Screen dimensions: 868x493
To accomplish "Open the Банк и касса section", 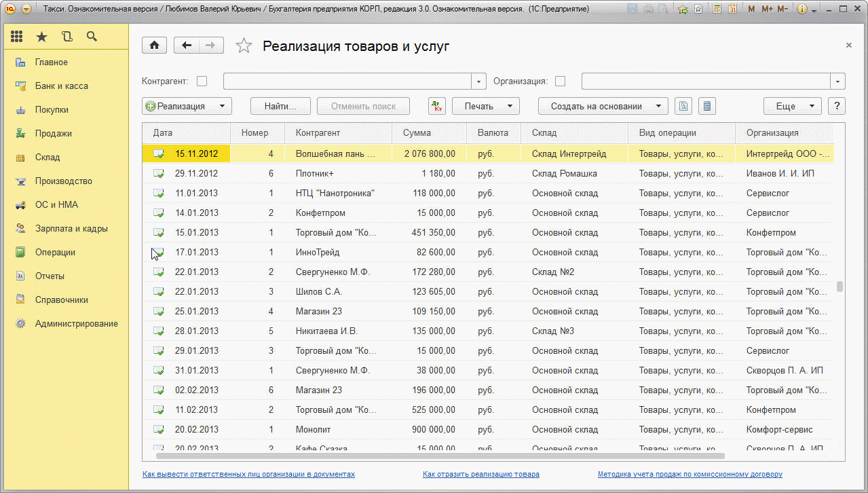I will (x=64, y=86).
